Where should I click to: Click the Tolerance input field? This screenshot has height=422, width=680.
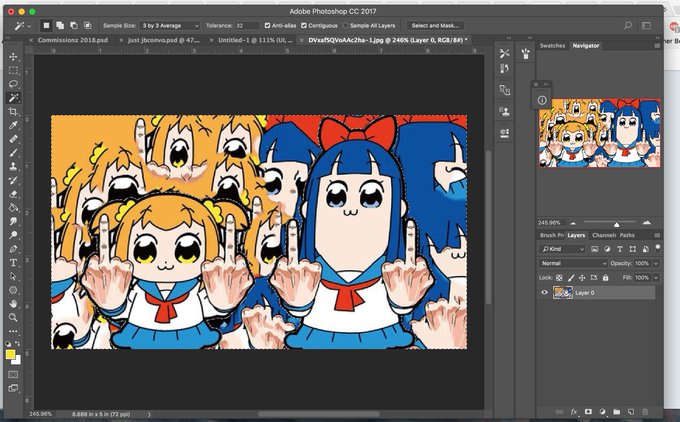(x=247, y=26)
